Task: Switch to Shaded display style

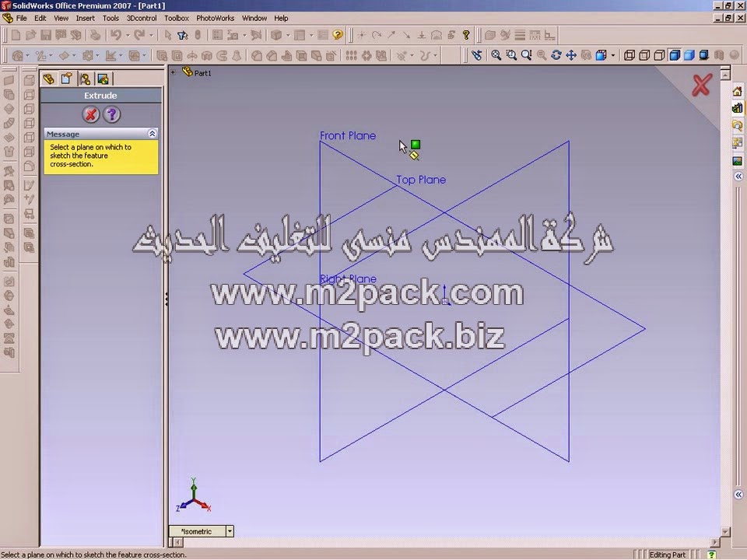Action: [689, 55]
